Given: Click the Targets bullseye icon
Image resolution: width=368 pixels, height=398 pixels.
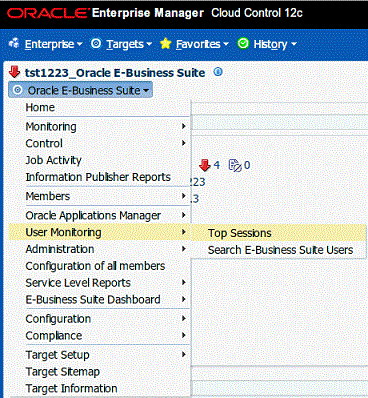Looking at the screenshot, I should click(x=96, y=44).
